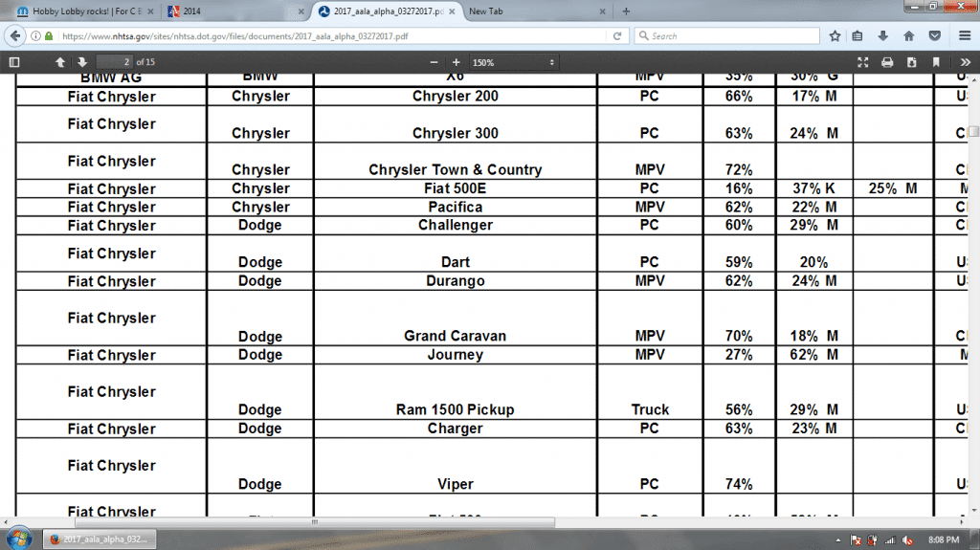The image size is (980, 550).
Task: Open the PDF viewer tools menu
Action: [x=965, y=62]
